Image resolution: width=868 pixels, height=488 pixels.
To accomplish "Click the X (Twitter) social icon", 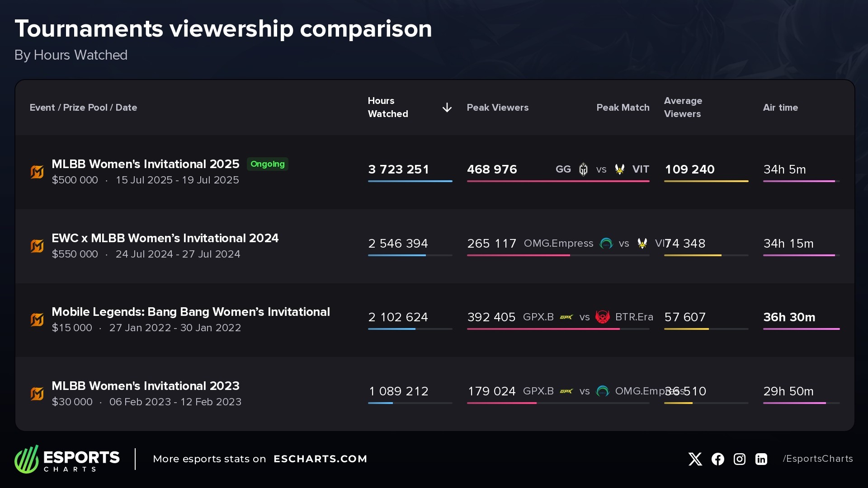I will point(695,459).
